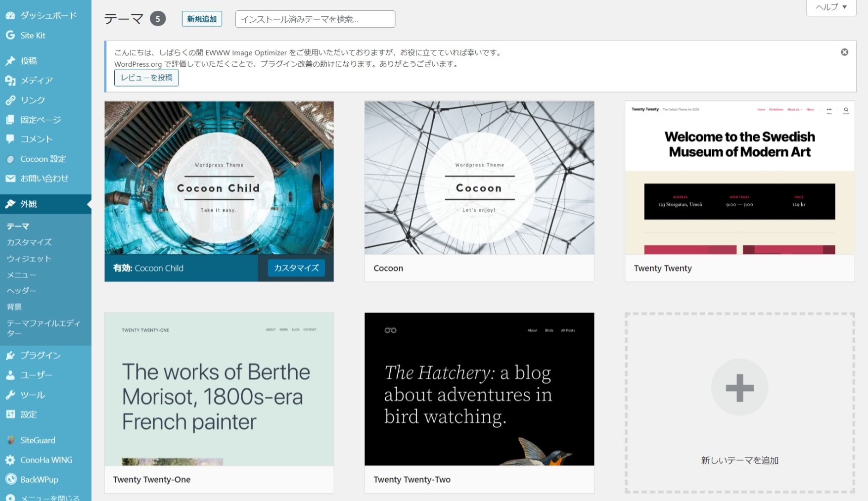Open カスタマイズ submenu item in sidebar
868x501 pixels.
point(29,242)
